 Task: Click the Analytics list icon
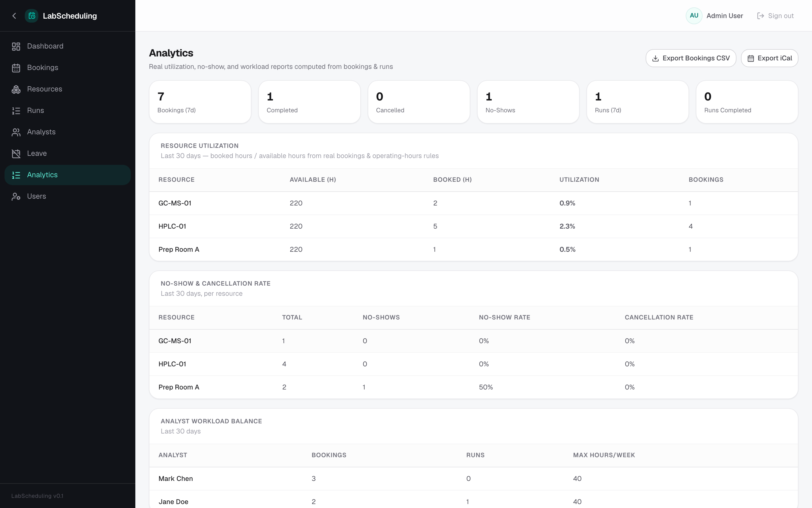pos(16,175)
